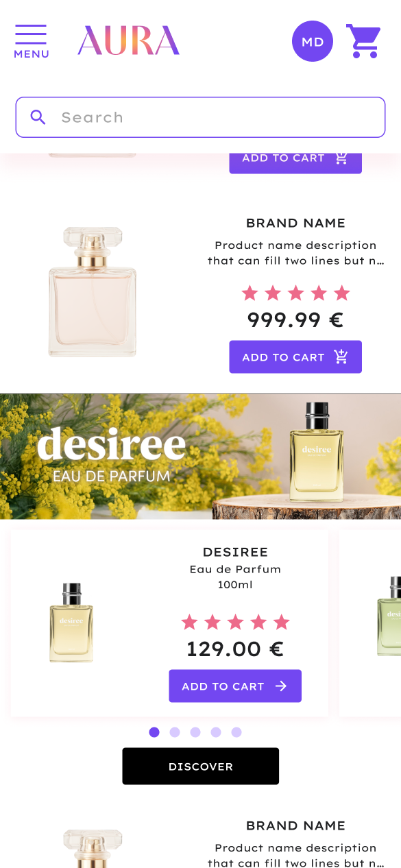
Task: Click the Desiree star rating
Action: pyautogui.click(x=235, y=622)
